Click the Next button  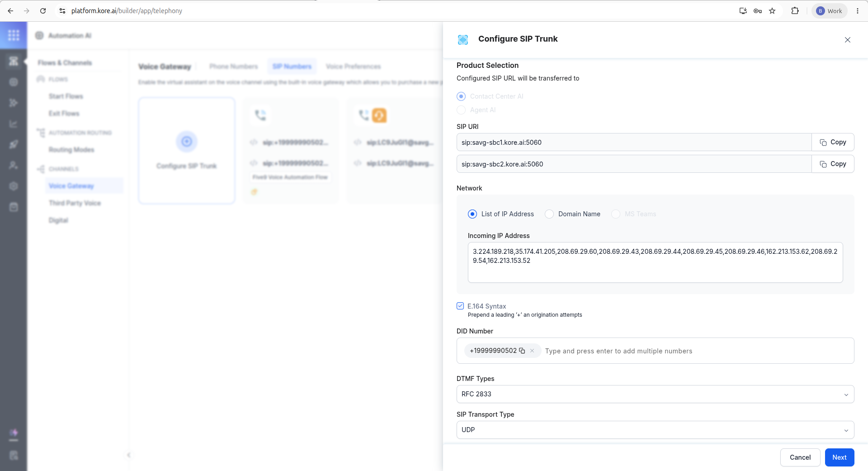click(x=839, y=457)
